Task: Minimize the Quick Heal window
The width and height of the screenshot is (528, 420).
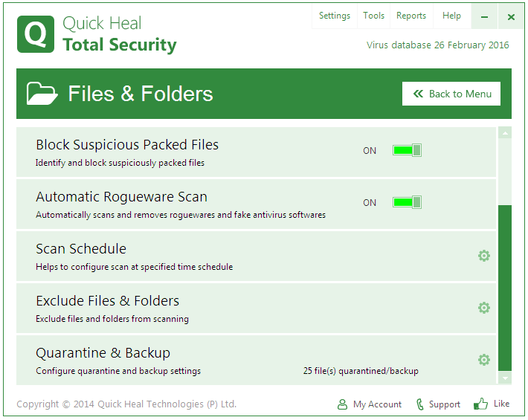Action: coord(485,16)
